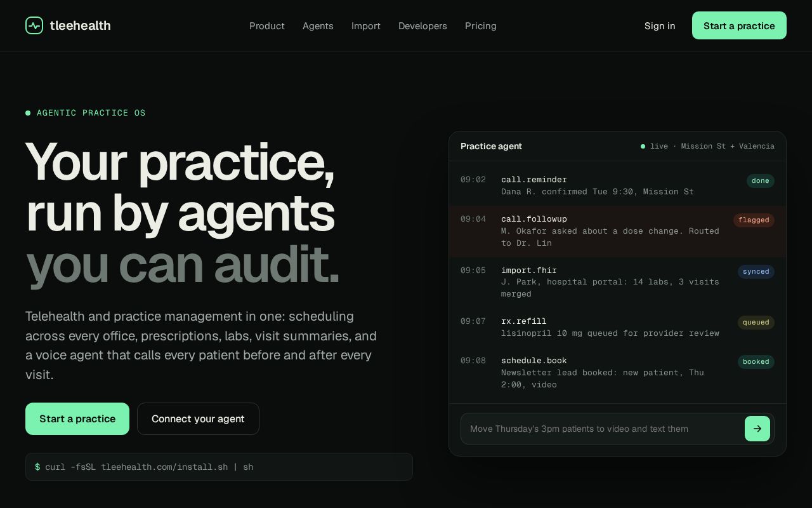
Task: Focus the Move Thursday's 3pm patients input
Action: [x=601, y=429]
